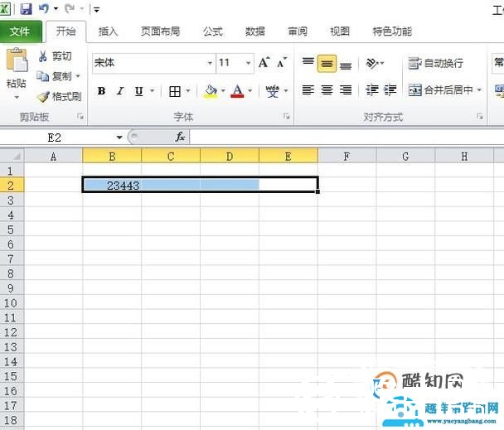Screen dimensions: 504x430
Task: Toggle middle vertical alignment
Action: (x=327, y=63)
